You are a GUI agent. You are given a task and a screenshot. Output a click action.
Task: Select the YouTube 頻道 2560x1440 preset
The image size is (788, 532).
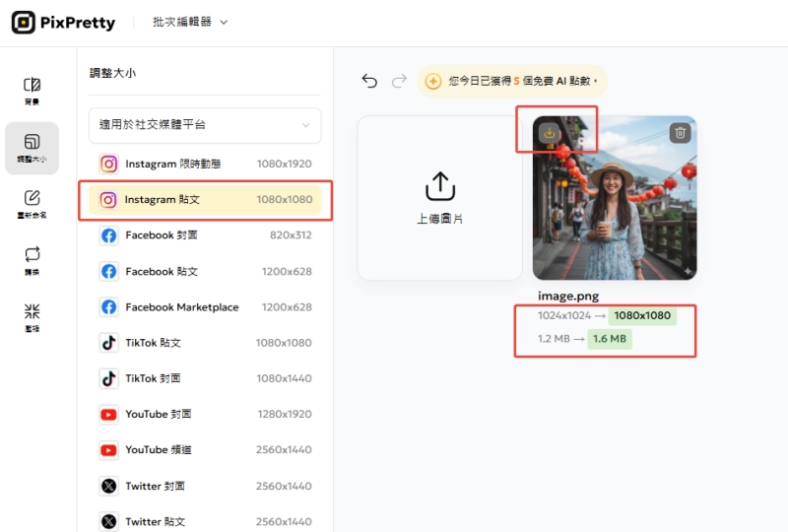tap(205, 450)
